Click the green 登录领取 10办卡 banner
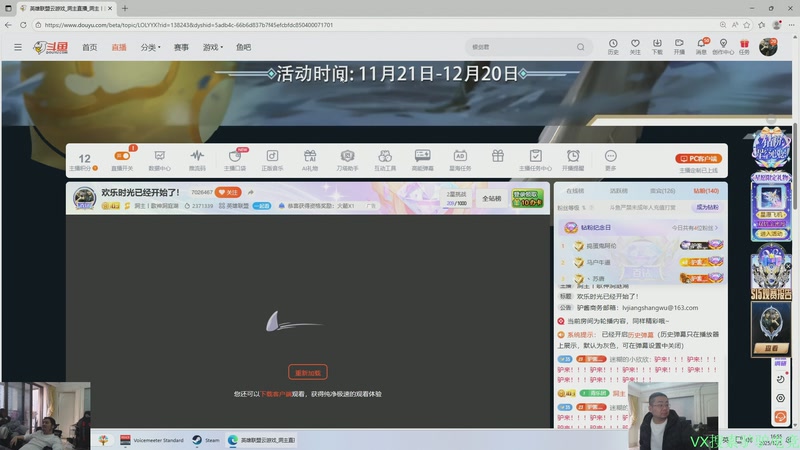The width and height of the screenshot is (800, 450). pyautogui.click(x=528, y=198)
